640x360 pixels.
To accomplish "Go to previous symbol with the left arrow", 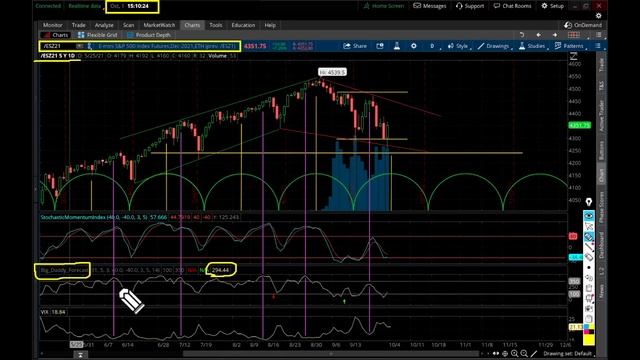I will [x=538, y=35].
